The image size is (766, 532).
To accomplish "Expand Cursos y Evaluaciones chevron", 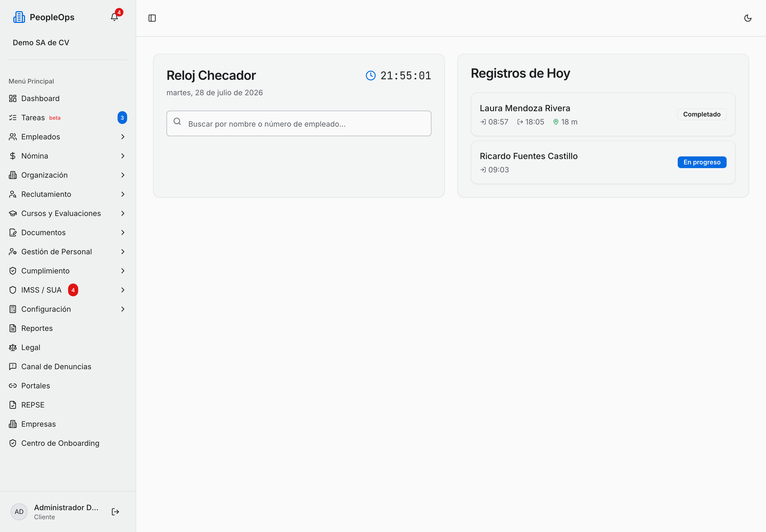I will [x=123, y=213].
